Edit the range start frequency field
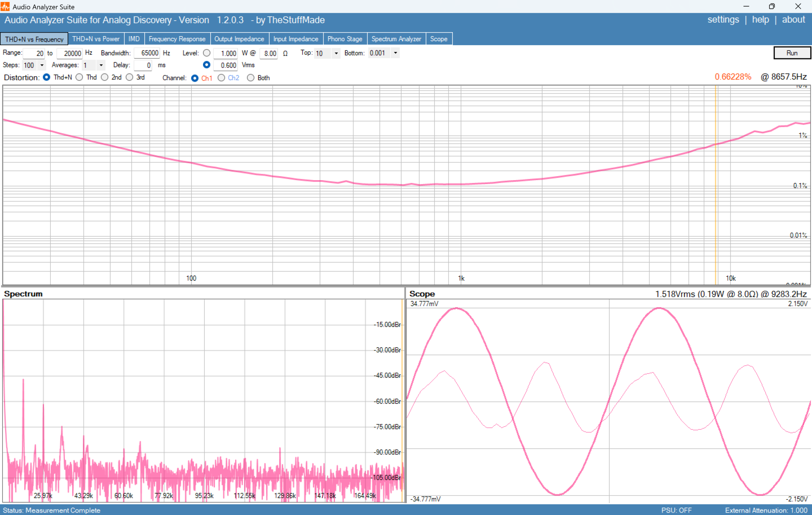 click(34, 53)
